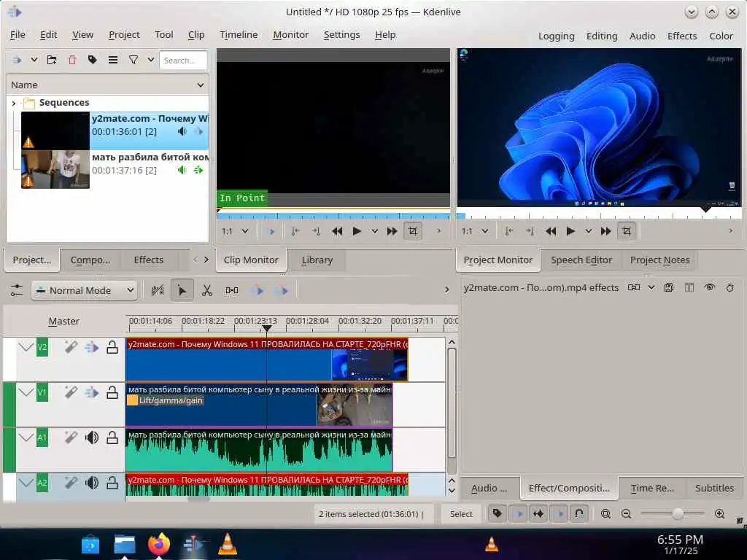Screen dimensions: 747x560
Task: Mute audio track A1
Action: [x=92, y=437]
